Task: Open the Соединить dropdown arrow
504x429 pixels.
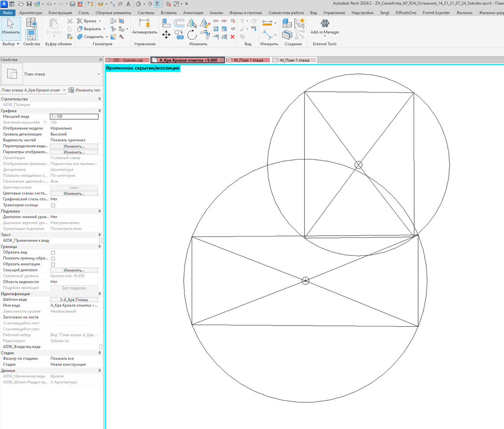Action: (107, 37)
